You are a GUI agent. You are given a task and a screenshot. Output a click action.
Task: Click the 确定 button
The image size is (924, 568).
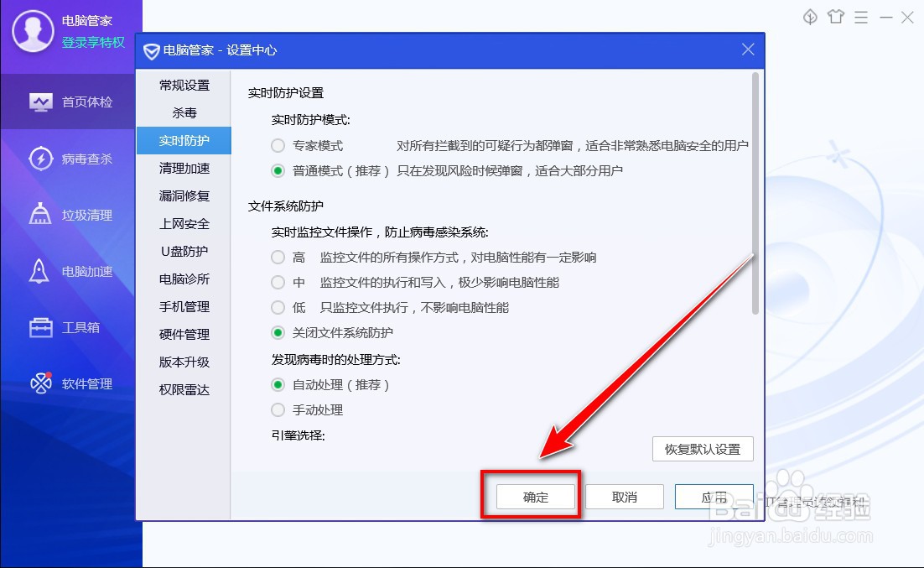(535, 498)
